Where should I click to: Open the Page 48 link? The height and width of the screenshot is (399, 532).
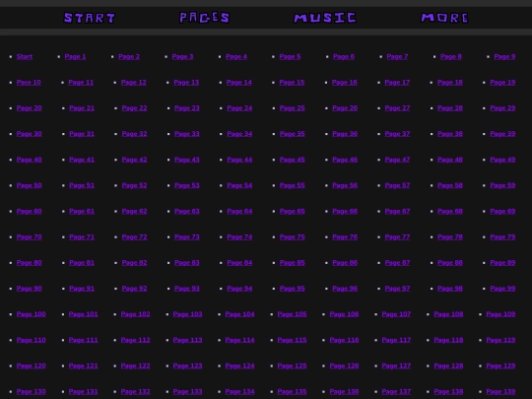pyautogui.click(x=450, y=160)
